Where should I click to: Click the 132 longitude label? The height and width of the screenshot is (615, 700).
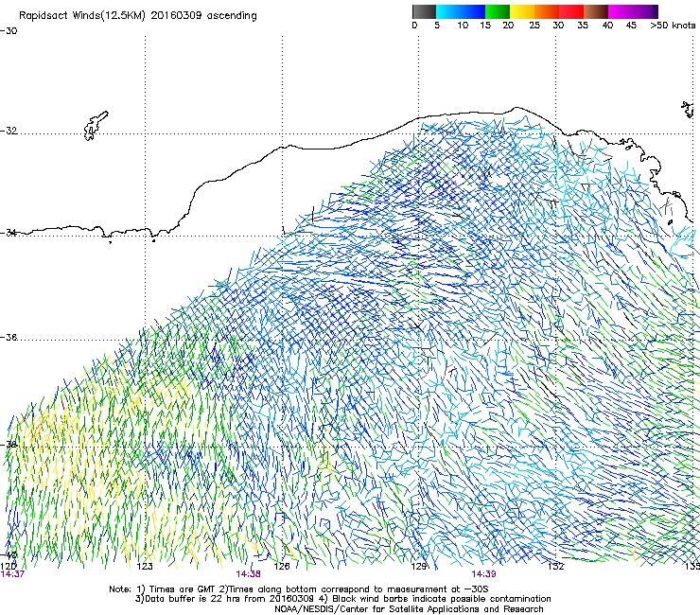[x=556, y=567]
